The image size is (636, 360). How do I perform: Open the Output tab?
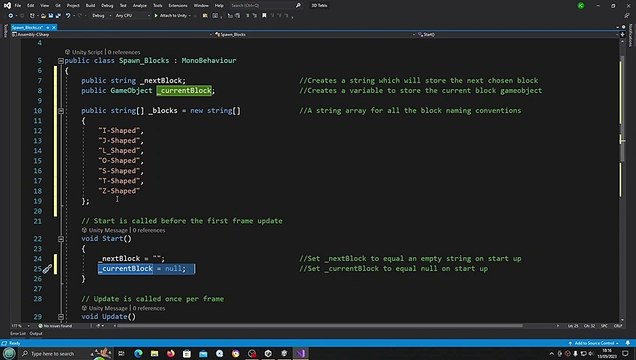(36, 333)
